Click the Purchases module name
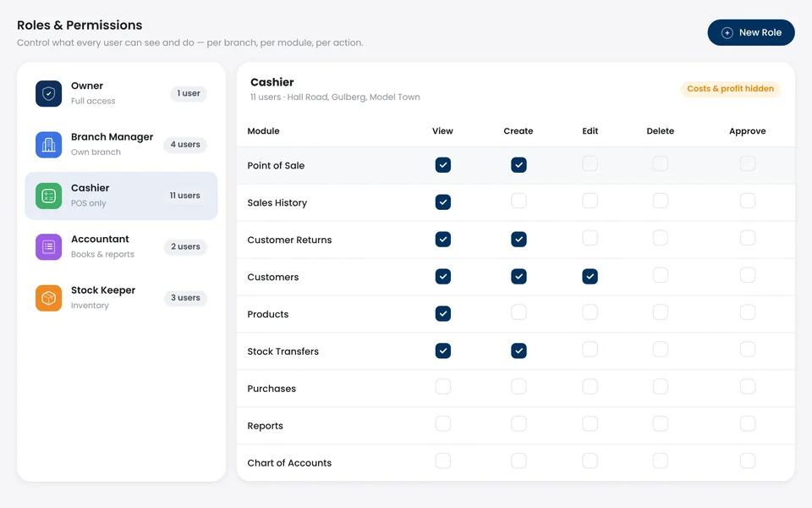This screenshot has height=508, width=812. (272, 389)
